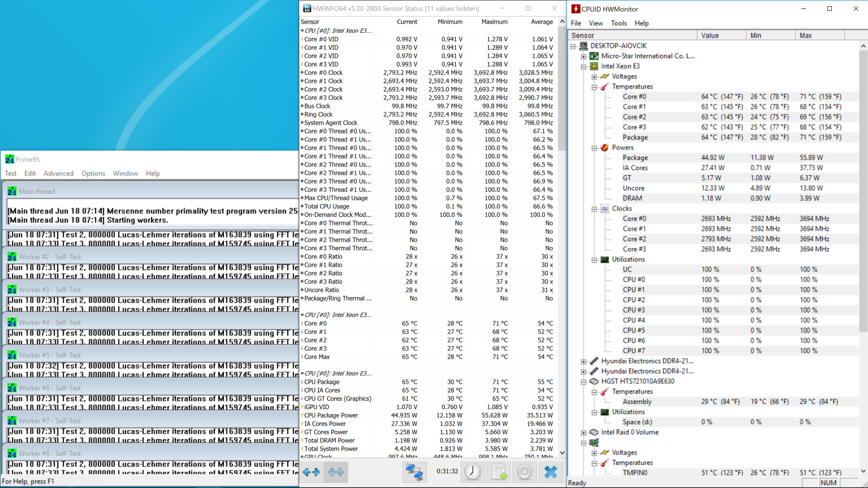This screenshot has height=488, width=868.
Task: Click the CPUID HWMonitor title bar icon
Action: 576,9
